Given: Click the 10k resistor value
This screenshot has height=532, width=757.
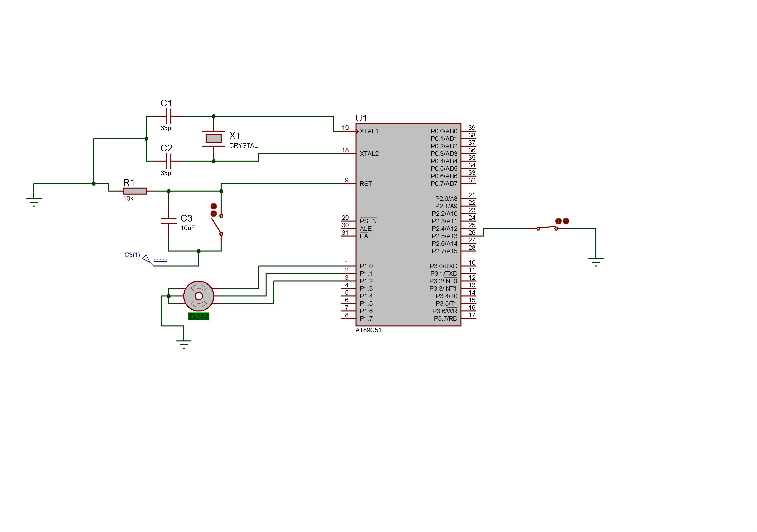Looking at the screenshot, I should [x=128, y=198].
